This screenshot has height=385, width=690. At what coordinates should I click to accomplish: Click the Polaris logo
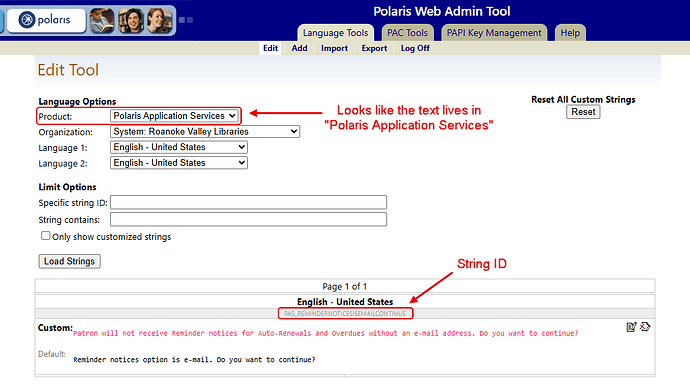point(46,20)
